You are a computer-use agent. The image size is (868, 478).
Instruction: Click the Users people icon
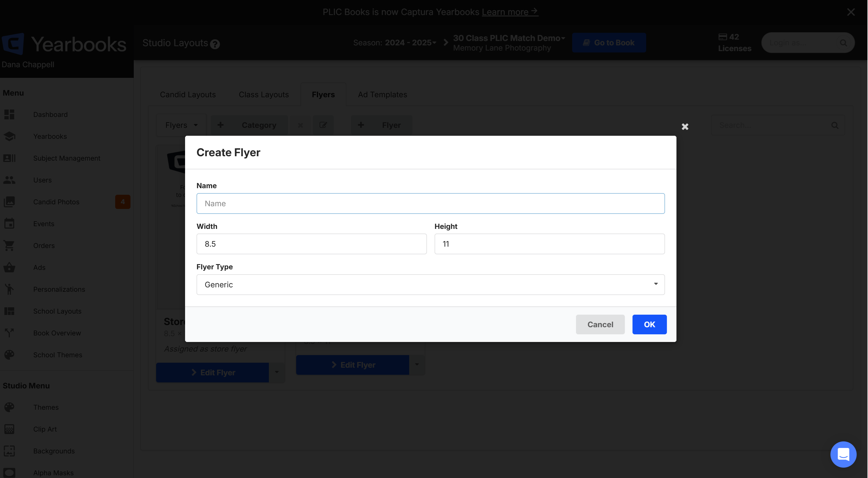(10, 180)
